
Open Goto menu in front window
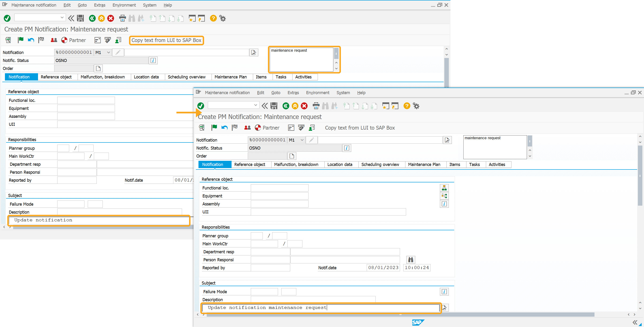[276, 92]
